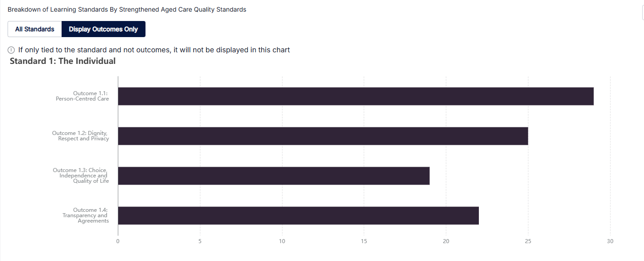Click the outcomes-only chart note text
This screenshot has width=644, height=261.
pos(154,50)
